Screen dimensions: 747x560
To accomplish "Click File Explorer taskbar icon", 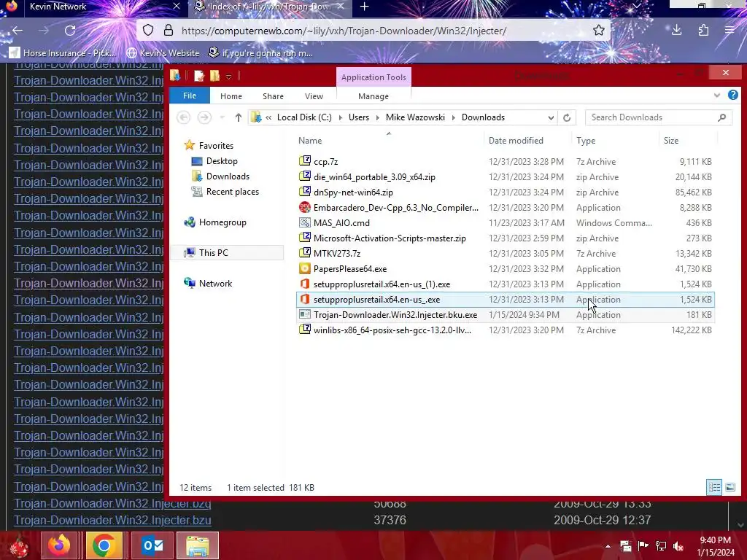I will [x=197, y=545].
